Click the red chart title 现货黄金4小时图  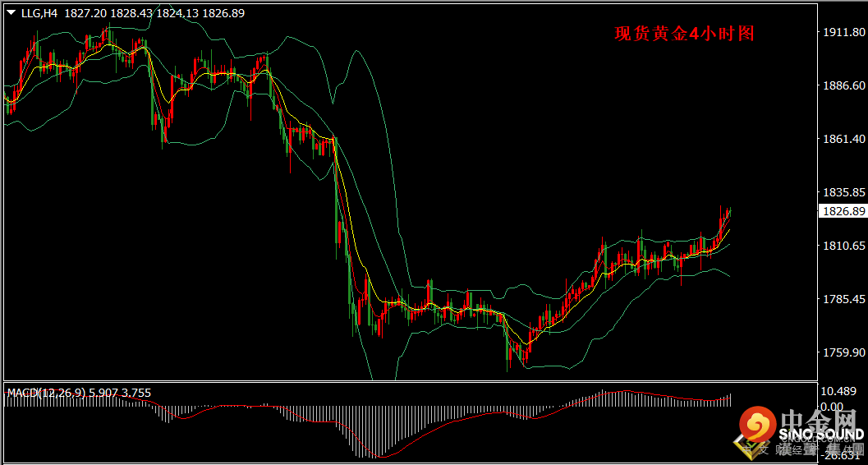[684, 35]
